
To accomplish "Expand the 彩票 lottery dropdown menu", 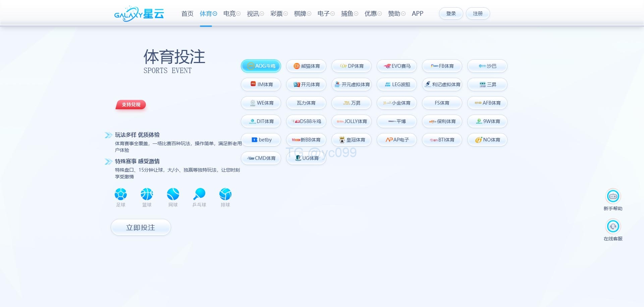I will click(279, 14).
